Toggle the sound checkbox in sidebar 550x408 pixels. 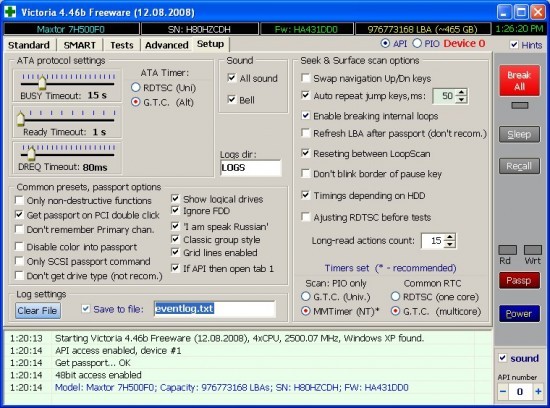[502, 358]
